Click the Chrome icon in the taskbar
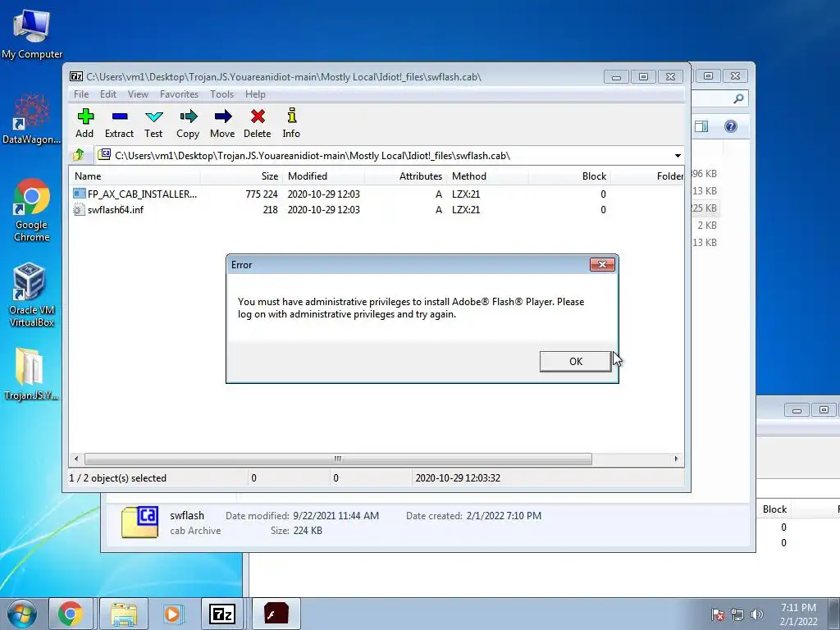The image size is (840, 630). pyautogui.click(x=71, y=614)
